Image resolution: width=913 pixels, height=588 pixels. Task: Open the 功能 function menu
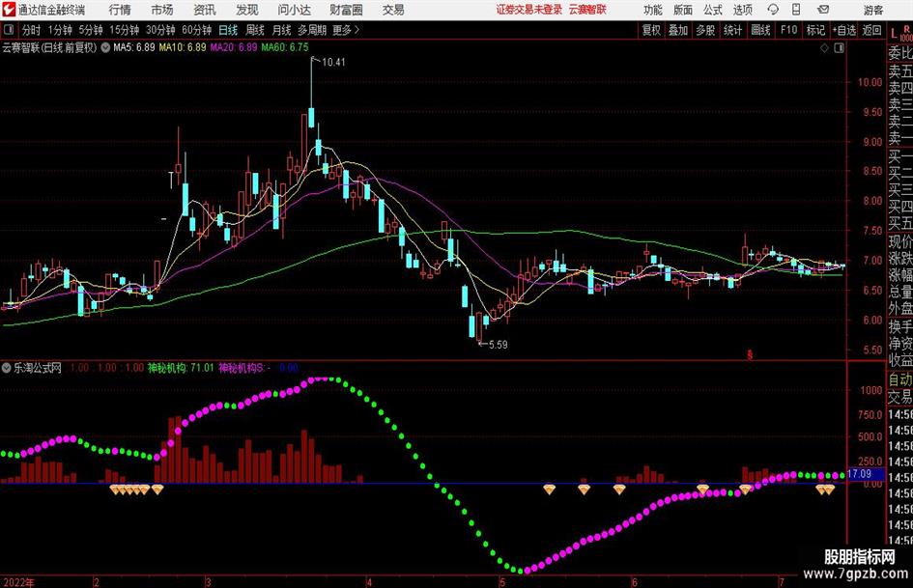653,10
